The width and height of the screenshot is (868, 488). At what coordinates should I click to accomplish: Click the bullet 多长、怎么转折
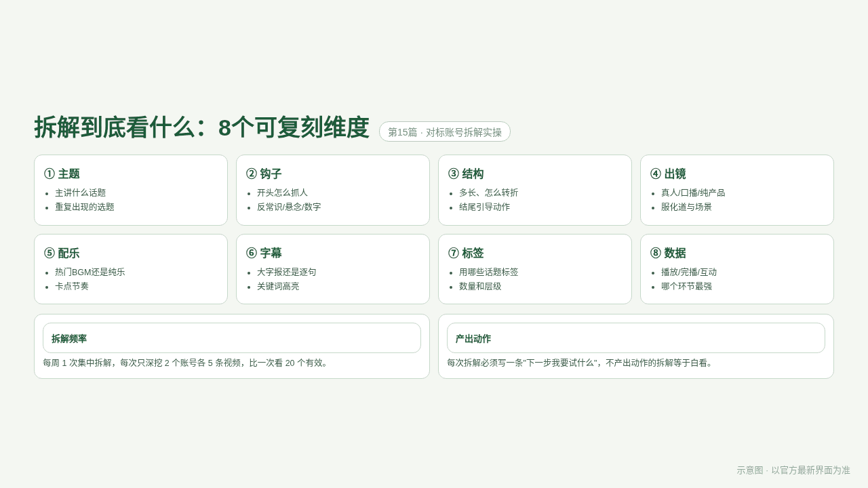click(488, 192)
